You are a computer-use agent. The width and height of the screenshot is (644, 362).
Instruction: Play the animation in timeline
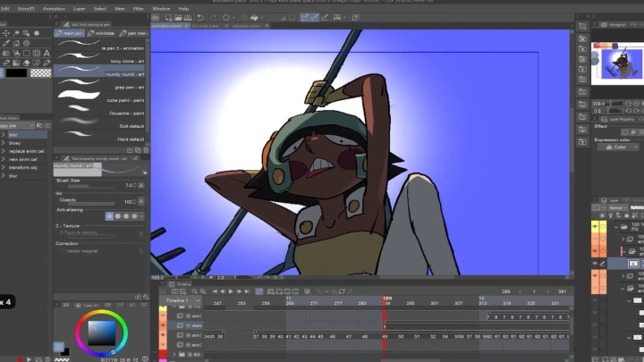click(x=231, y=291)
